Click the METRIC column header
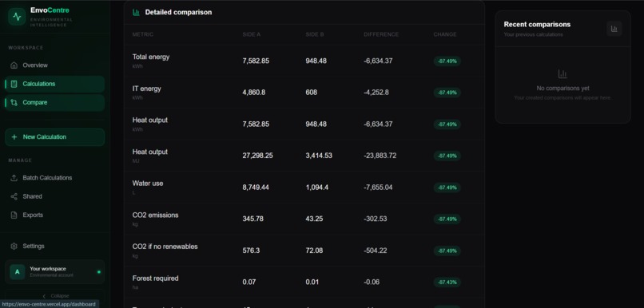Viewport: 644px width, 308px height. pos(142,34)
